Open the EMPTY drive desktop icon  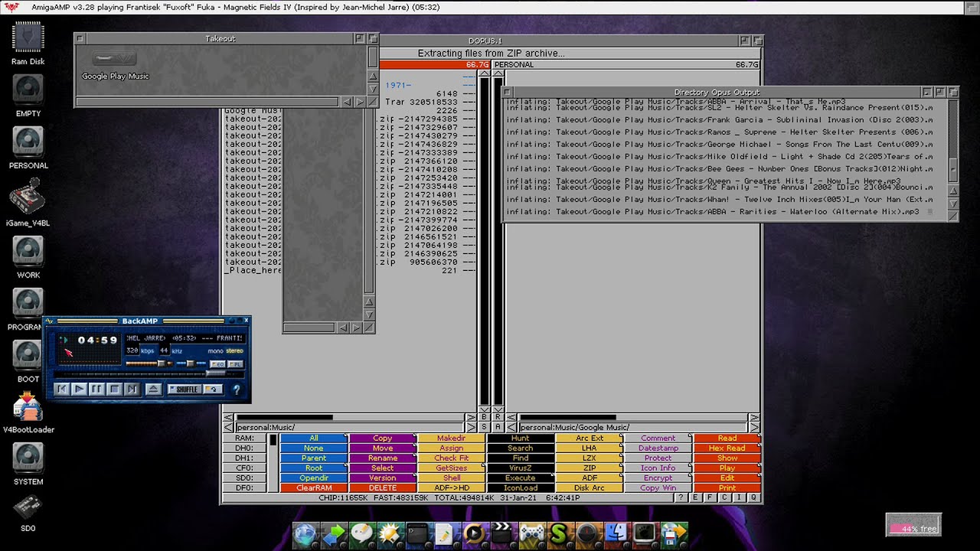point(28,90)
